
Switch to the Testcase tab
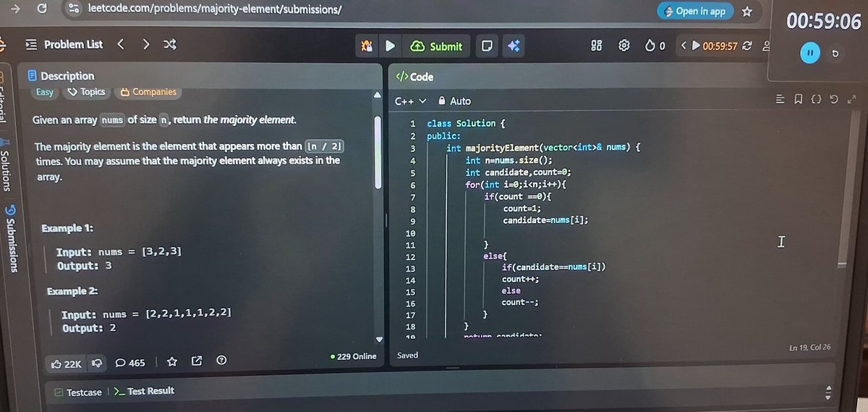78,392
